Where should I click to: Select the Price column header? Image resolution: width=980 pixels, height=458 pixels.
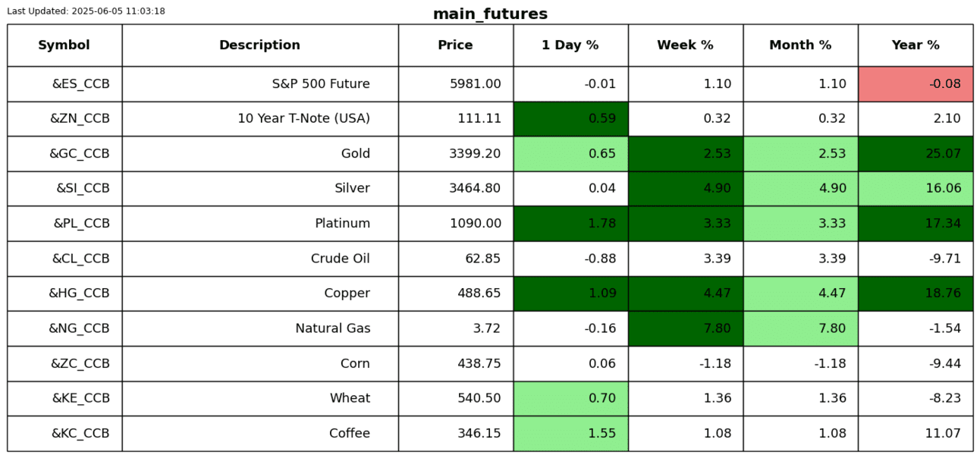click(455, 45)
